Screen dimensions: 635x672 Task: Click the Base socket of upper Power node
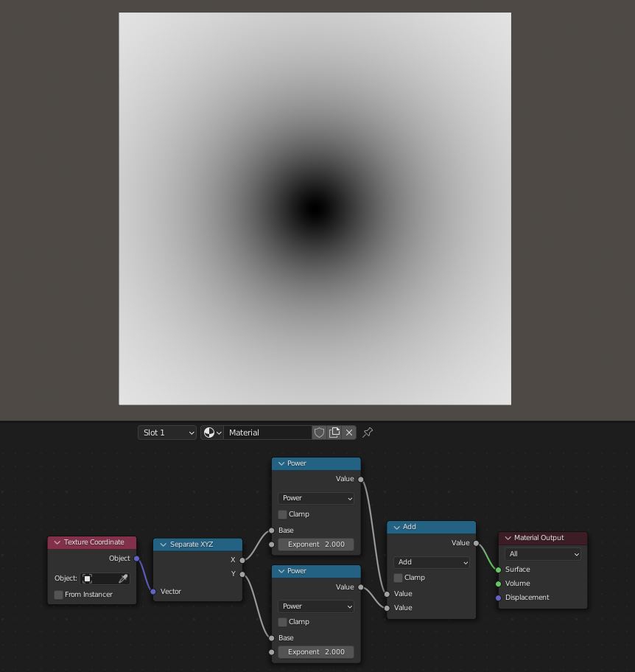pyautogui.click(x=272, y=530)
